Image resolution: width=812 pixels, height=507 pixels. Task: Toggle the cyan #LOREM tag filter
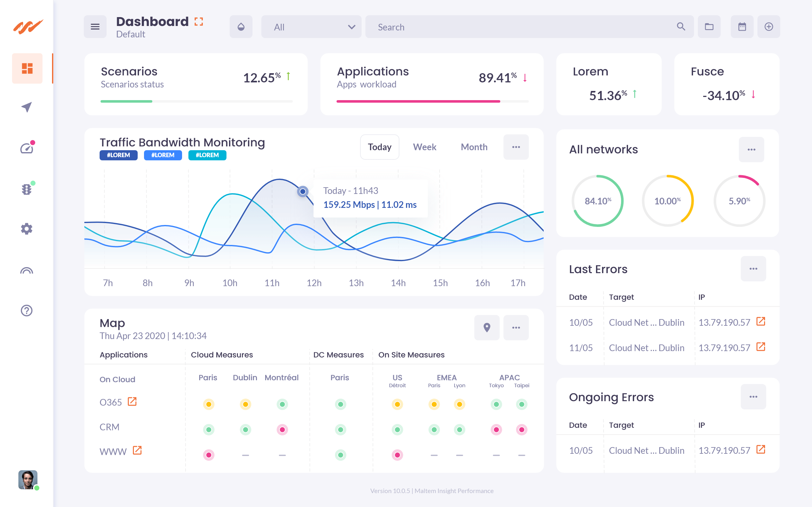tap(207, 155)
